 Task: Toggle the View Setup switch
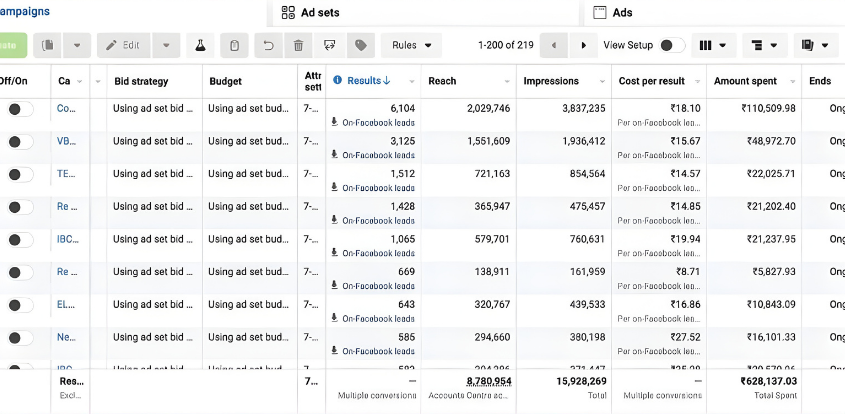[672, 46]
